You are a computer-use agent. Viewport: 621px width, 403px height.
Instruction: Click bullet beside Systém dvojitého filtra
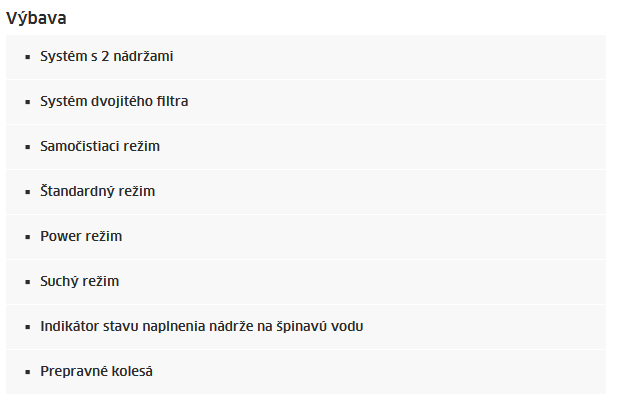(x=28, y=103)
